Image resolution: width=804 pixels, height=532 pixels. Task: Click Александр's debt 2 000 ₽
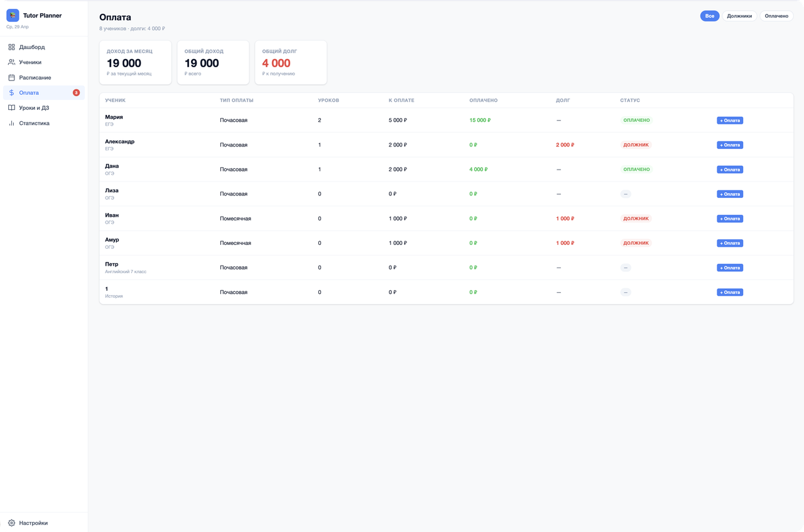[x=565, y=144]
